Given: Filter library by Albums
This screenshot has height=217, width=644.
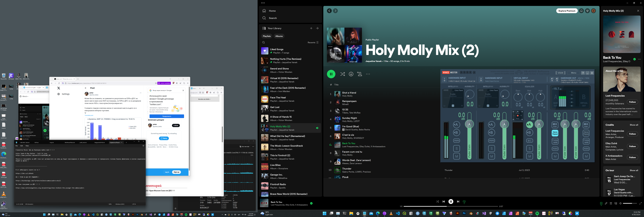Looking at the screenshot, I should [279, 36].
